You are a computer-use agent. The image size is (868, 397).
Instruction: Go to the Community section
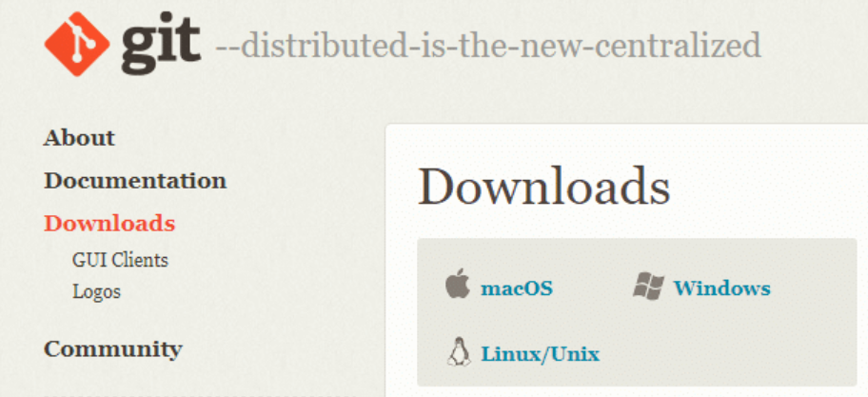click(x=113, y=348)
